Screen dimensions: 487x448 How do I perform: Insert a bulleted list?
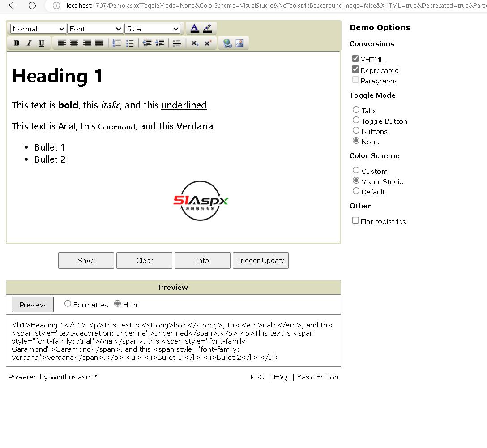pyautogui.click(x=130, y=43)
